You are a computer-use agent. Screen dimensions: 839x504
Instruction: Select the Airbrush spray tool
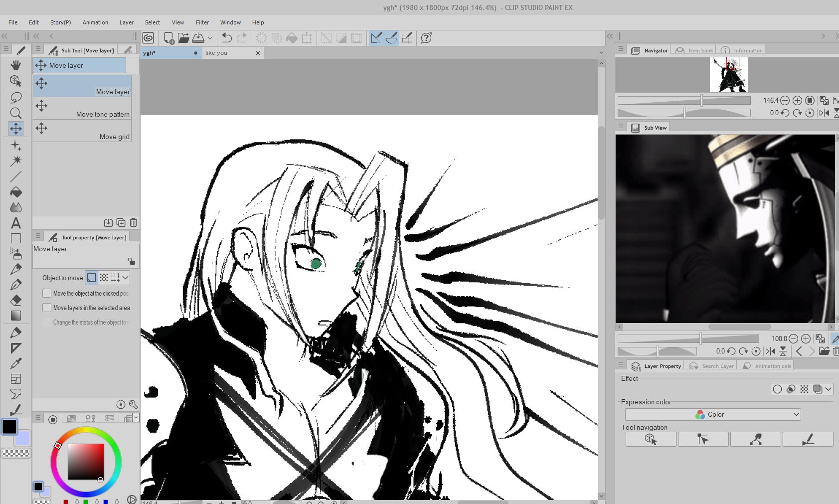16,254
